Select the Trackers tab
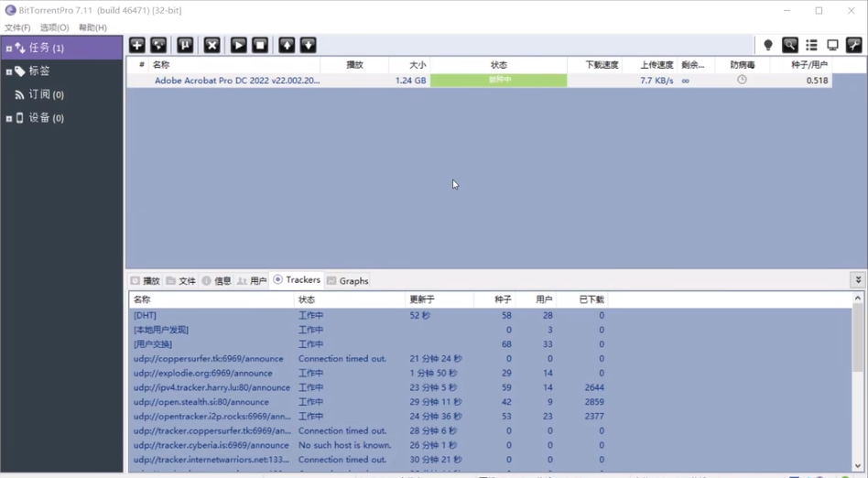The height and width of the screenshot is (478, 868). pos(297,279)
